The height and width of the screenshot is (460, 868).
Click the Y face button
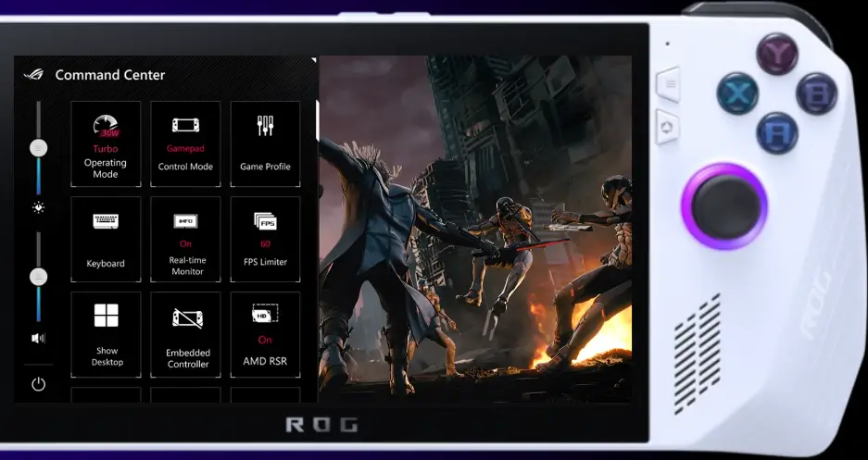pyautogui.click(x=777, y=54)
